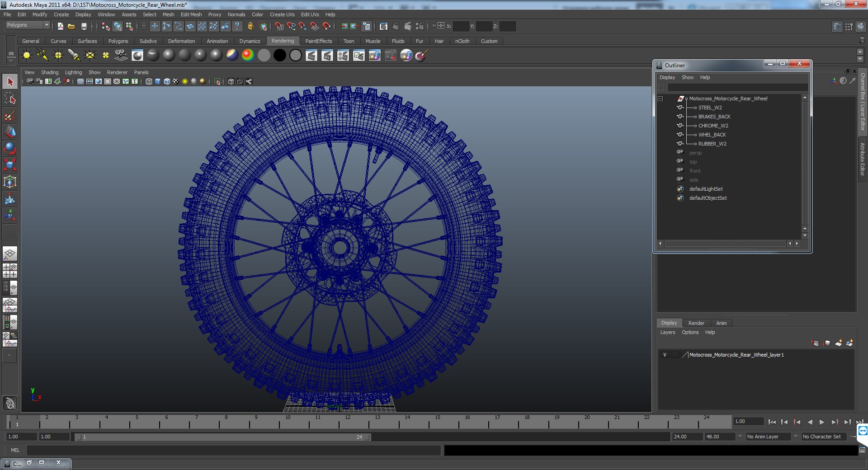Open the Layers menu
The width and height of the screenshot is (868, 470).
668,332
